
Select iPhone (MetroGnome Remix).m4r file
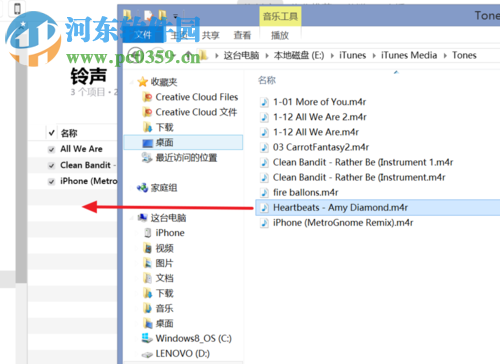tap(343, 223)
